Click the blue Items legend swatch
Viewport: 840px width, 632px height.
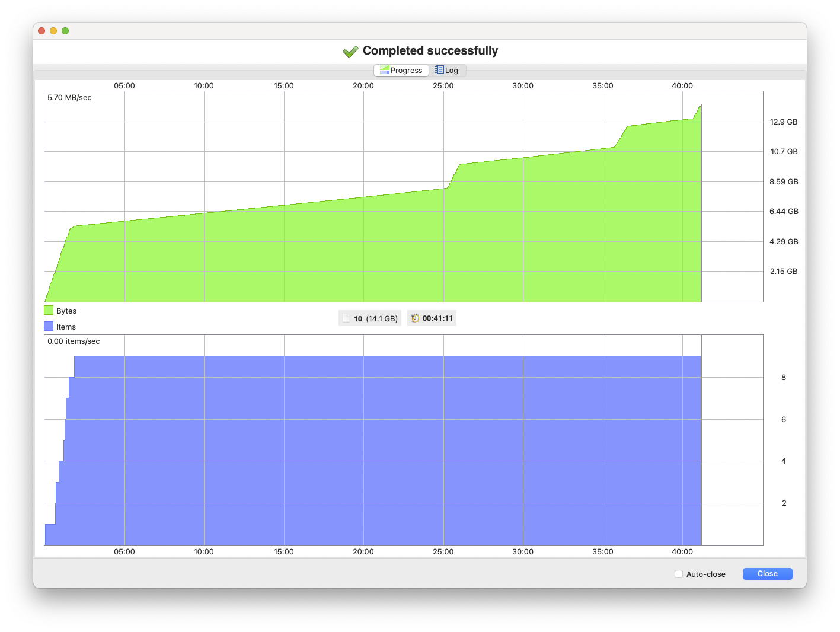point(49,326)
